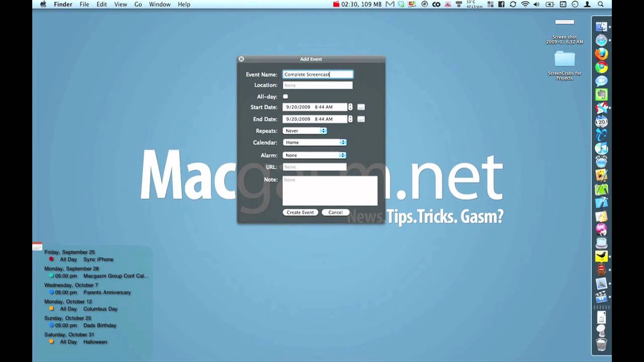Screen dimensions: 644x362
Task: Open the Alarm dropdown set to None
Action: [x=314, y=155]
